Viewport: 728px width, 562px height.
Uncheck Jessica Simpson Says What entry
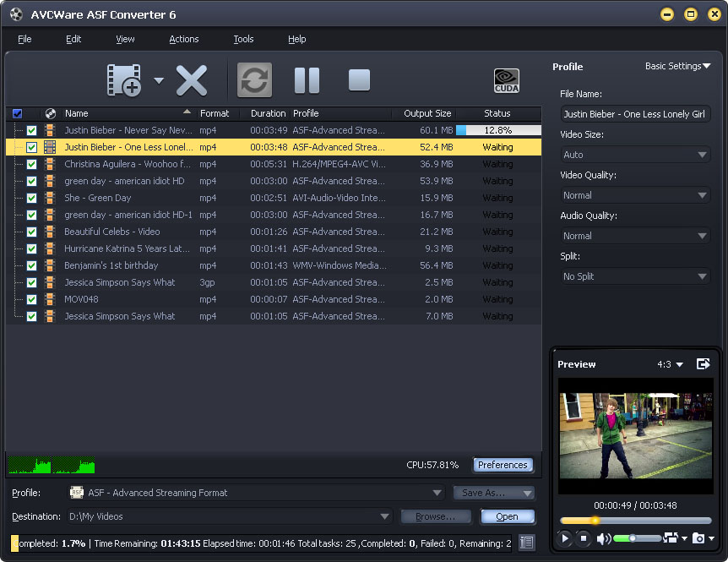[33, 282]
